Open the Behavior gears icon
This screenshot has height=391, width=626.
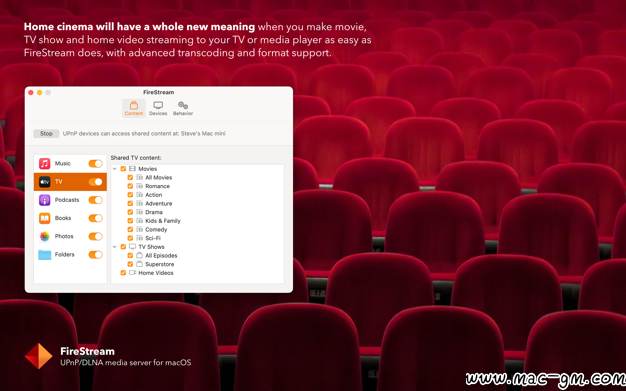(183, 105)
